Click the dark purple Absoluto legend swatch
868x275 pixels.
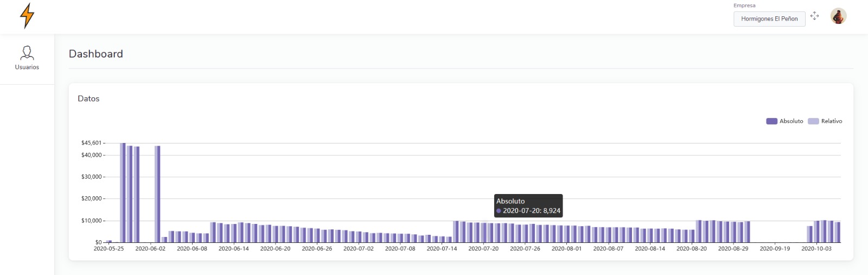pos(771,121)
